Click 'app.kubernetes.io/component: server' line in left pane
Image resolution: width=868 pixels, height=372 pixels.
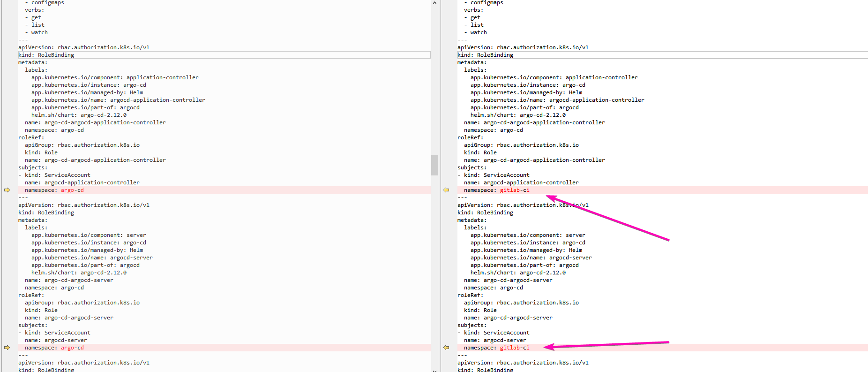point(89,235)
